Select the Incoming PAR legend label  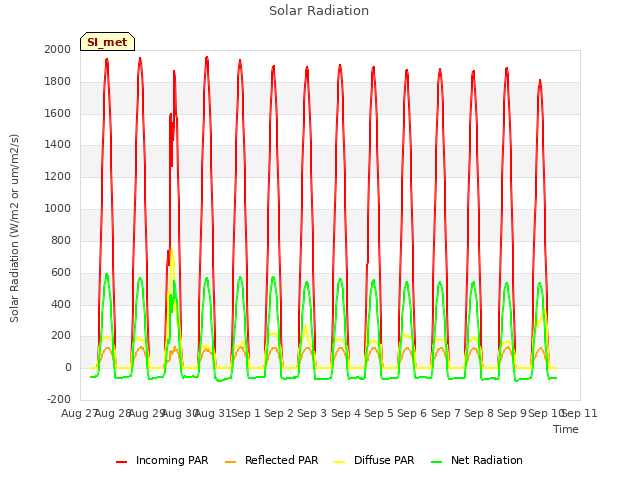pos(172,460)
